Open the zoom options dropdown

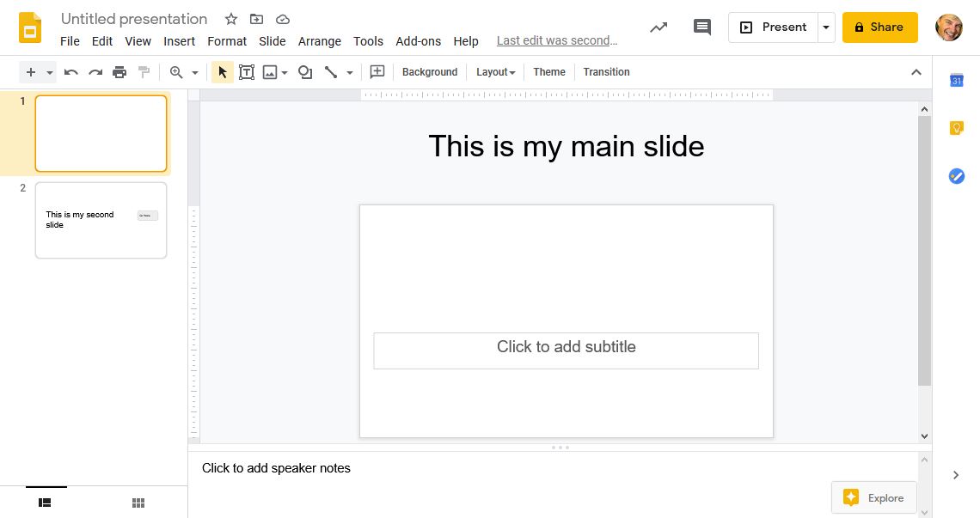click(x=193, y=72)
